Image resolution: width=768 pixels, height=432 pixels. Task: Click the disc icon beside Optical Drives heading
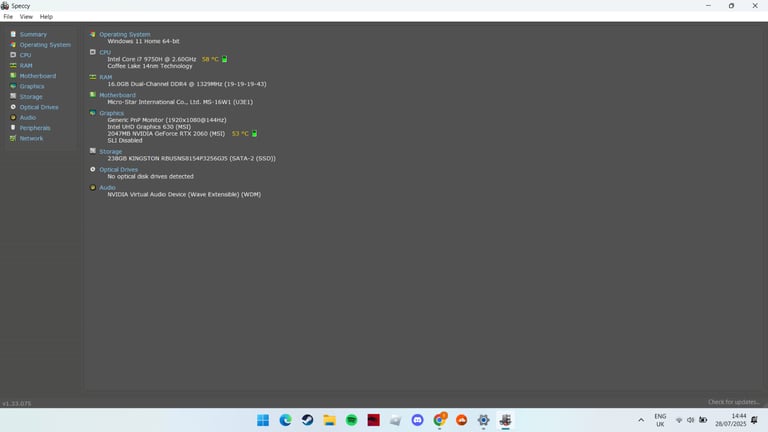(93, 169)
